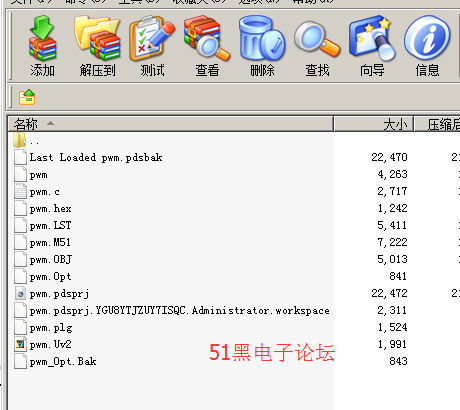The image size is (460, 410).
Task: Sort by the 压缩后 column header
Action: [x=437, y=124]
